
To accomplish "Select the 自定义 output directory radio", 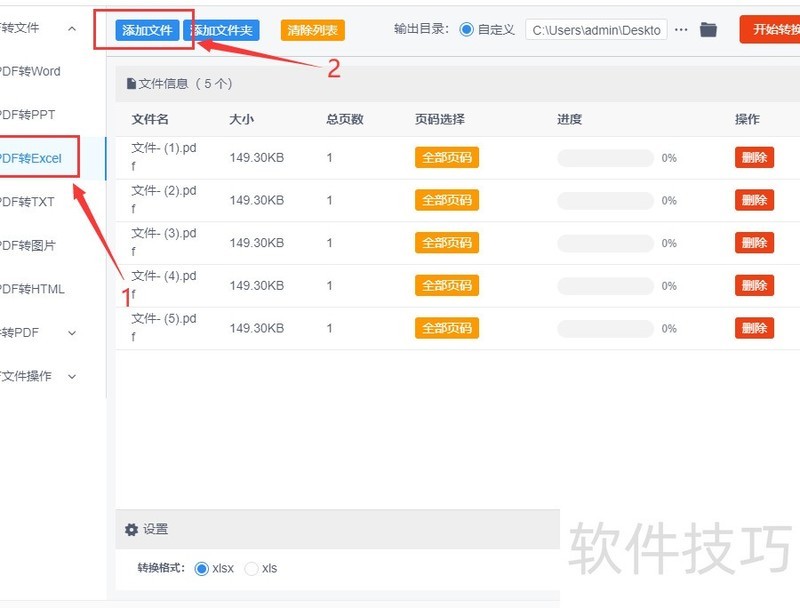I will tap(466, 30).
